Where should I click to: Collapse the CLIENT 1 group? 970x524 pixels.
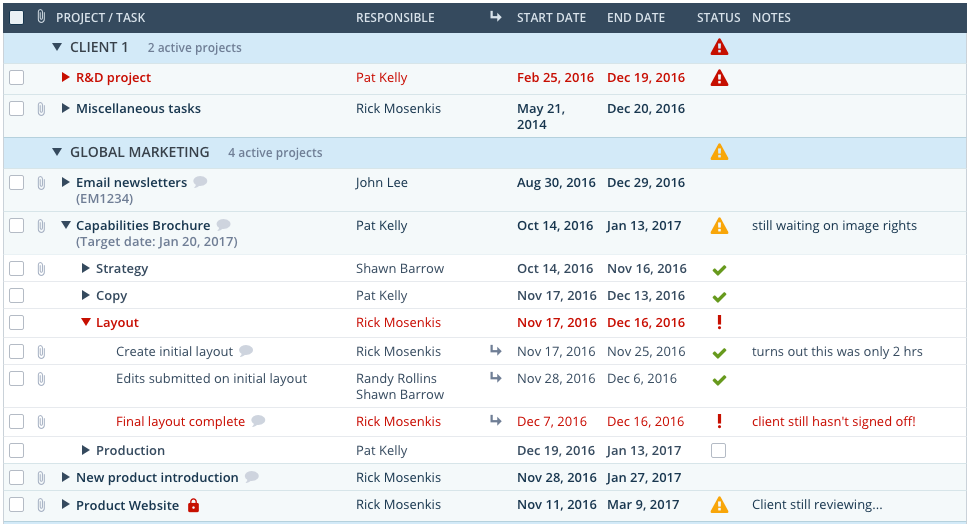[x=57, y=47]
